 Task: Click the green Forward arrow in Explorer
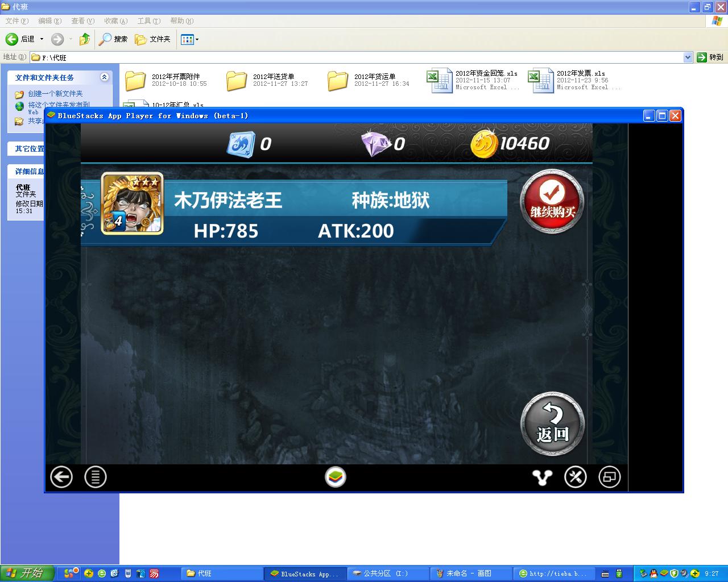click(x=57, y=39)
